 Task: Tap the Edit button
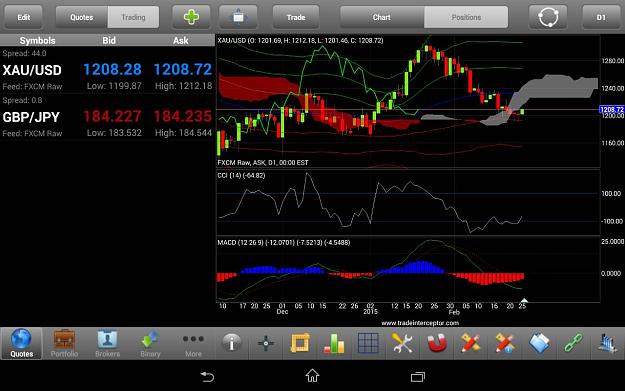click(23, 17)
